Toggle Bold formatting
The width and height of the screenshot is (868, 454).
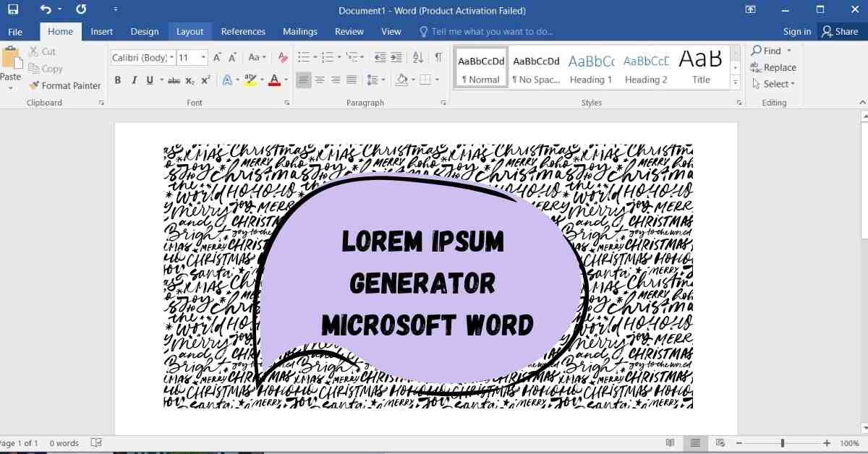pos(118,80)
